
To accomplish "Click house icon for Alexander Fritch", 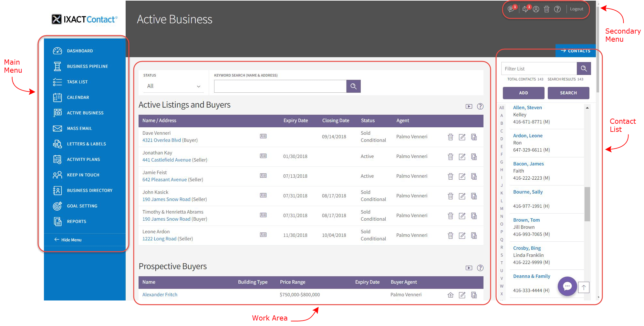I will click(451, 295).
